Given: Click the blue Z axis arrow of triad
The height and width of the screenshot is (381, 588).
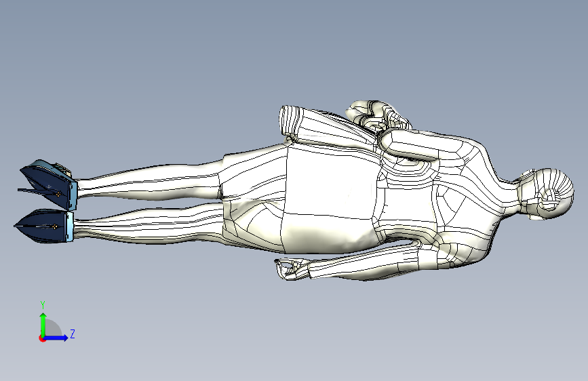Looking at the screenshot, I should click(x=56, y=338).
